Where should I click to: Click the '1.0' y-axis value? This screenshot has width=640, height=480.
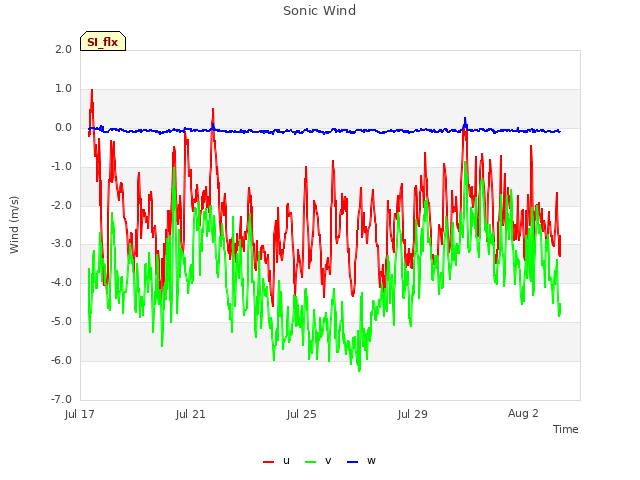[x=64, y=88]
